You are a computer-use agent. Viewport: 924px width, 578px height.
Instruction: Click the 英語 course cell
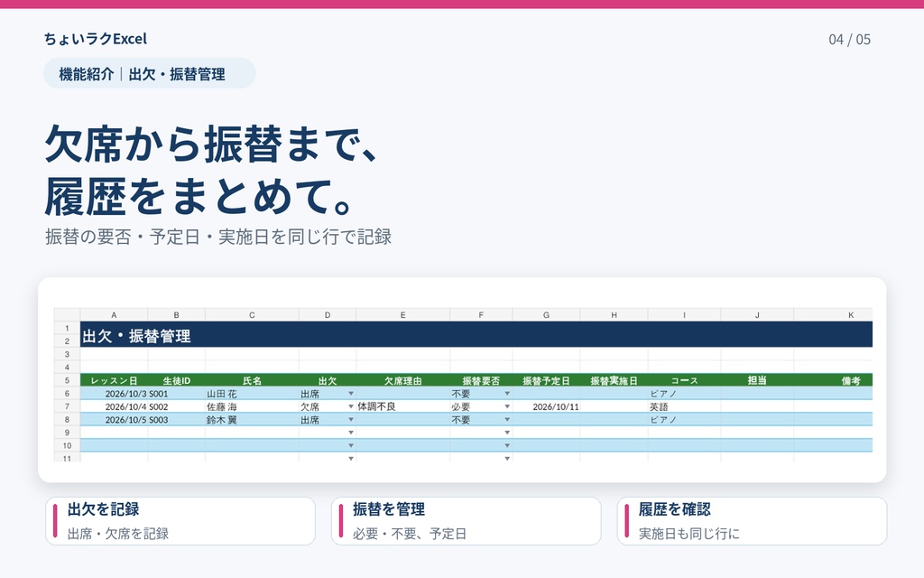[684, 406]
